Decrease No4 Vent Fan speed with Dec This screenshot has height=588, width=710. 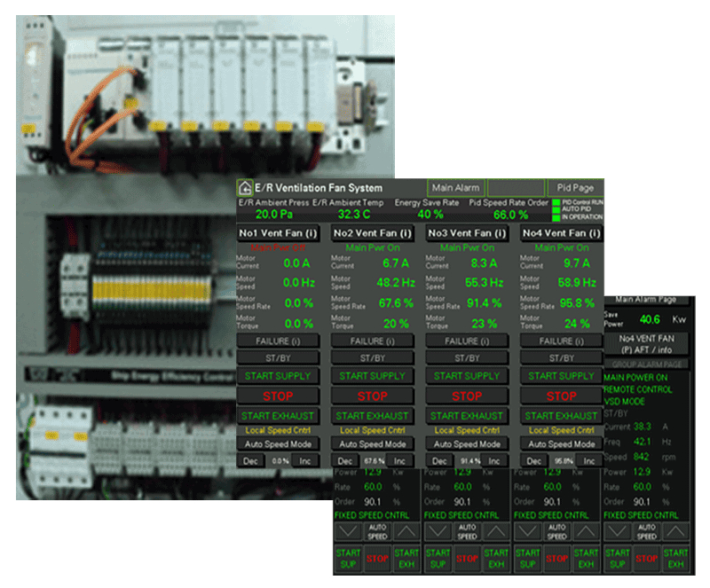click(534, 461)
